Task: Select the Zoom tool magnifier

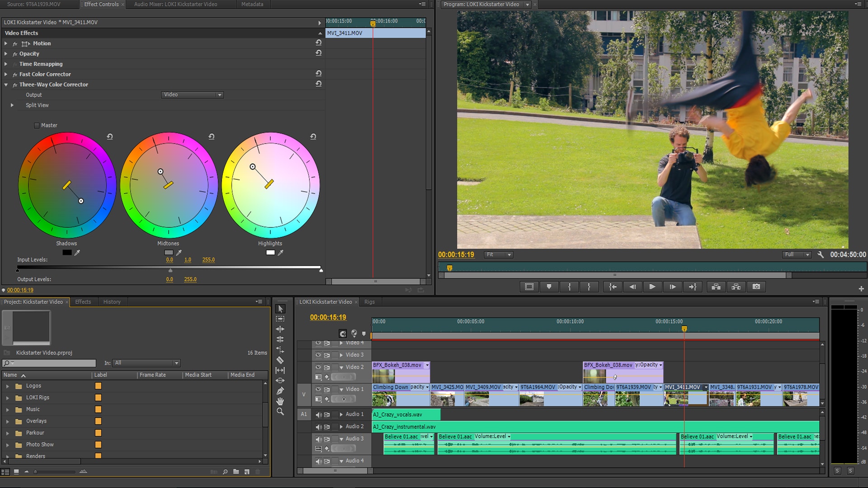Action: 280,412
